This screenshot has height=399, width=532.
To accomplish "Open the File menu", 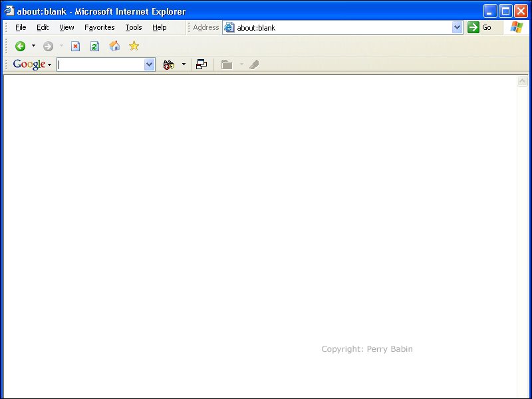I will pos(21,27).
